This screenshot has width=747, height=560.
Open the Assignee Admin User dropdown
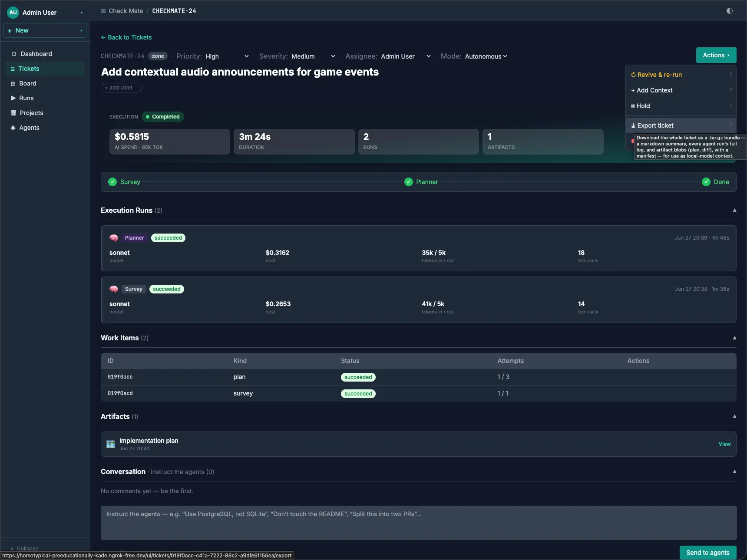point(406,56)
